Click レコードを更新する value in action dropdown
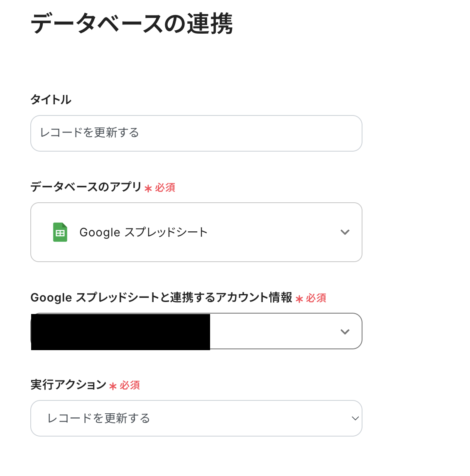Screen dimensions: 470x476 pos(99,418)
